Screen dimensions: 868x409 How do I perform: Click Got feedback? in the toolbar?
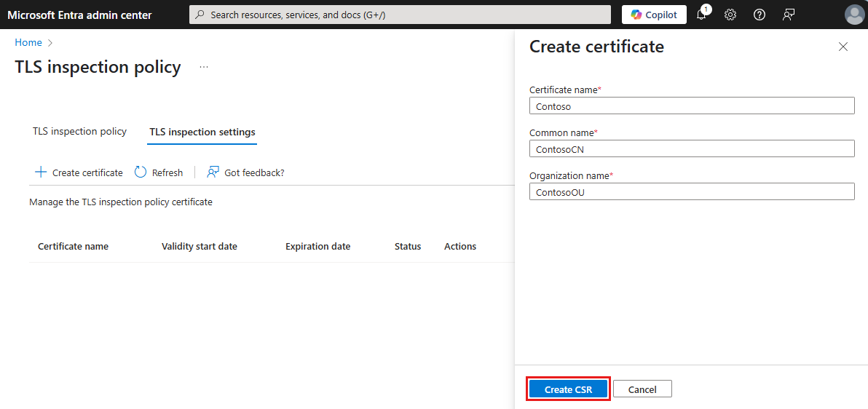245,172
